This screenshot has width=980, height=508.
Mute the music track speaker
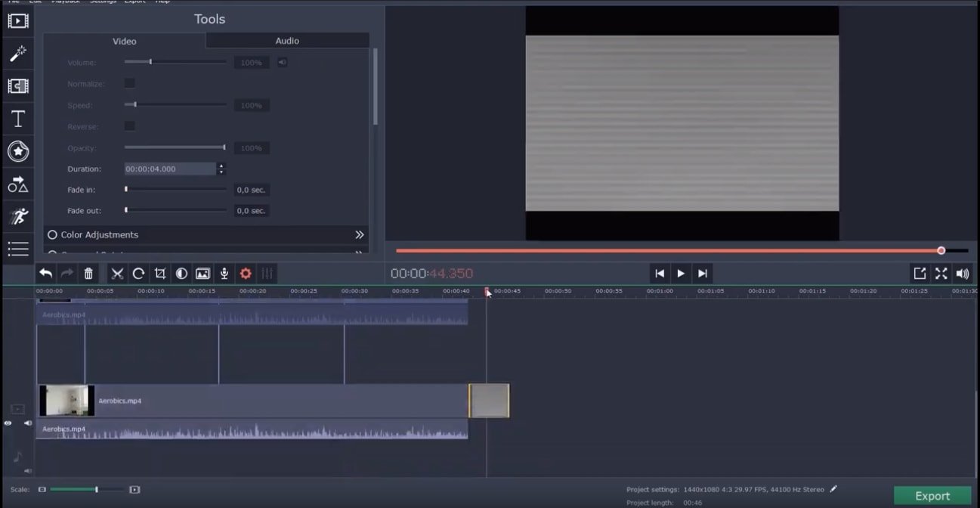coord(28,471)
